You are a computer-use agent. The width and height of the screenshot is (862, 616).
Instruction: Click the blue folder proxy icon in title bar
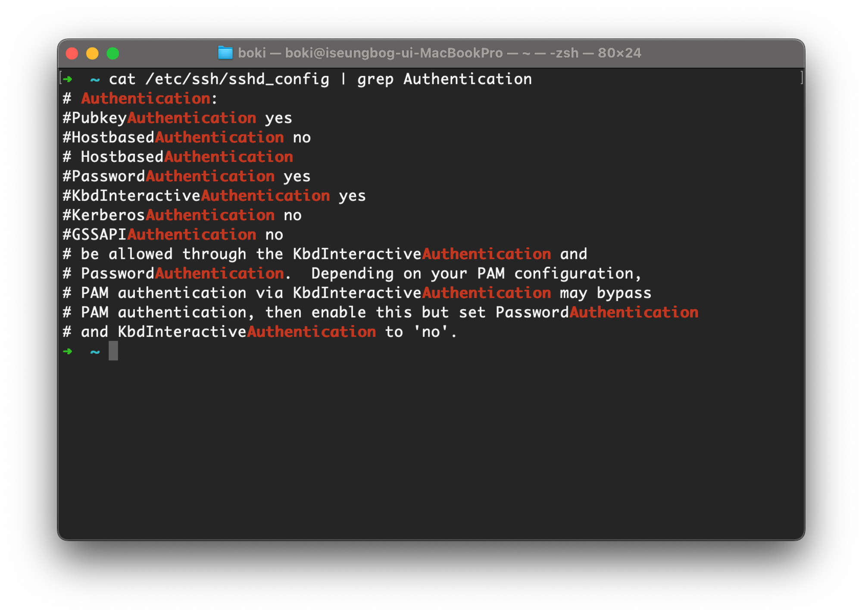225,53
